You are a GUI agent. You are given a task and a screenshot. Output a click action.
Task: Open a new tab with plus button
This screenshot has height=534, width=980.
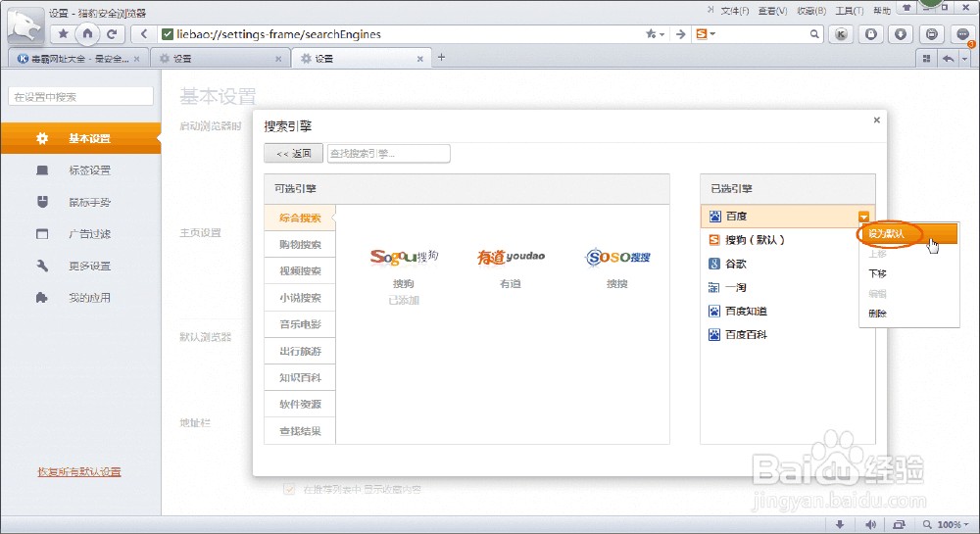pyautogui.click(x=441, y=58)
